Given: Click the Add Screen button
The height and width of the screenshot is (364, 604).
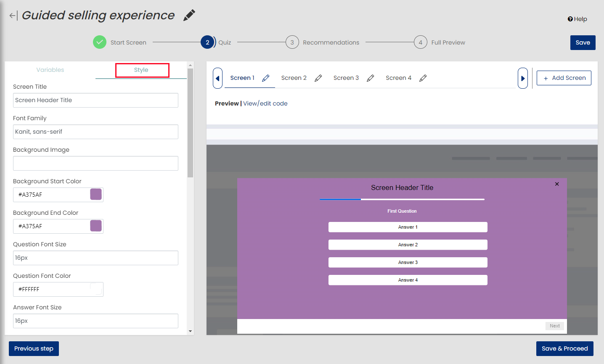Looking at the screenshot, I should tap(564, 78).
